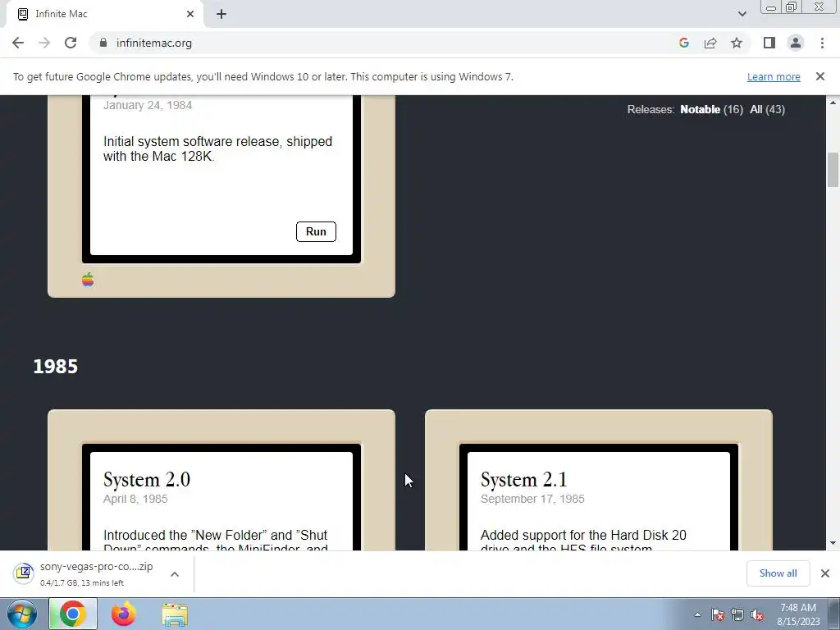The width and height of the screenshot is (840, 630).
Task: Open the Google search icon in address bar
Action: point(683,43)
